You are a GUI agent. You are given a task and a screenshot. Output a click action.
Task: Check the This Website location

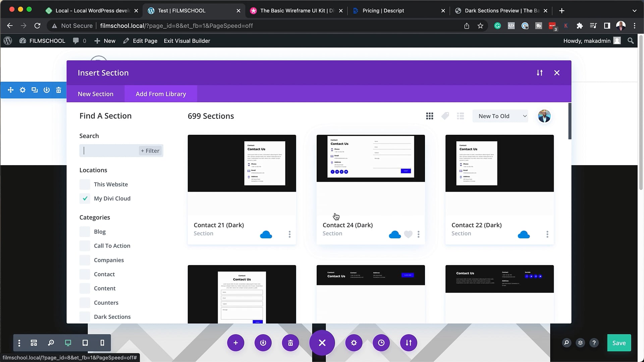(85, 184)
